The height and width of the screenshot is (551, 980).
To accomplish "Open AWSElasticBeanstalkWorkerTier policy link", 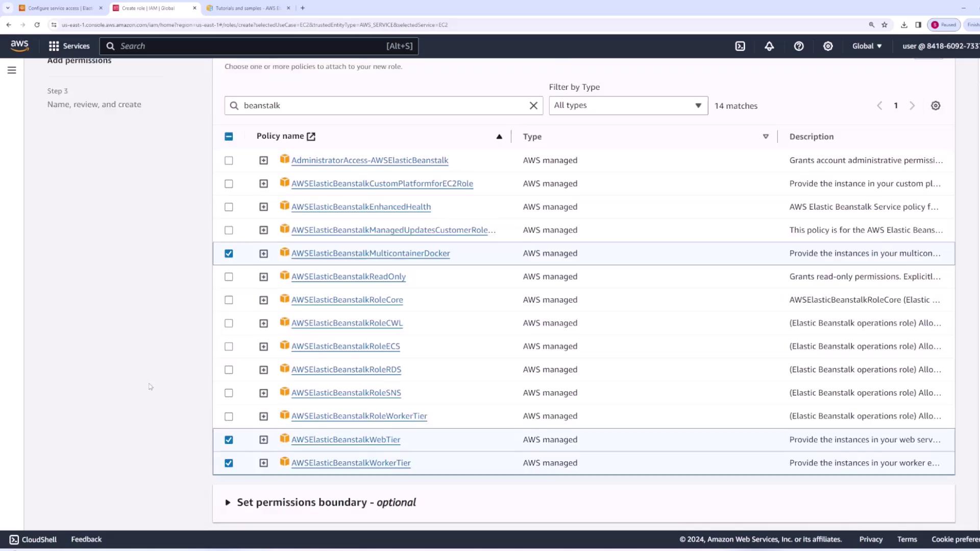I will pyautogui.click(x=351, y=463).
